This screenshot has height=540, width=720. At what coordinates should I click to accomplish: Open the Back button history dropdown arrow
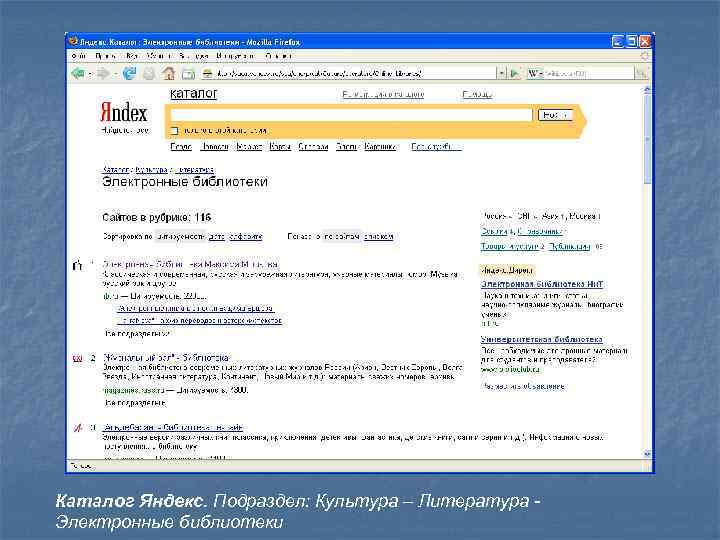[x=90, y=73]
